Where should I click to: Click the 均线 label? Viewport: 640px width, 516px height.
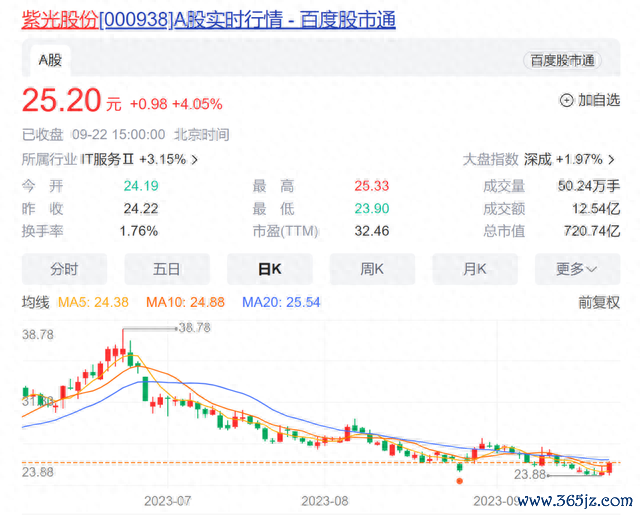tap(36, 302)
